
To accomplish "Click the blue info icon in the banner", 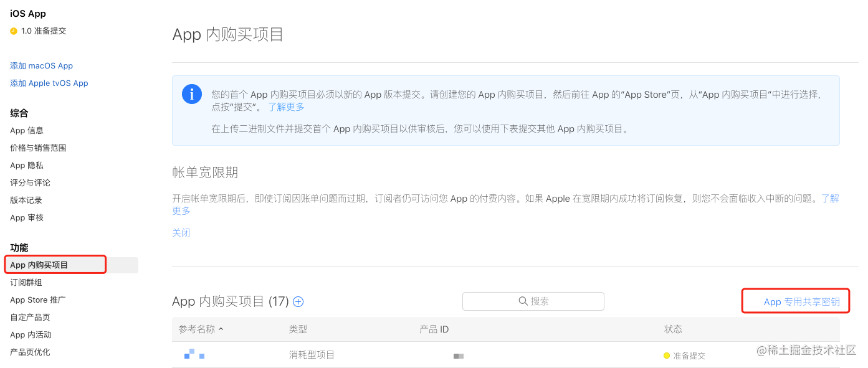I will coord(191,94).
